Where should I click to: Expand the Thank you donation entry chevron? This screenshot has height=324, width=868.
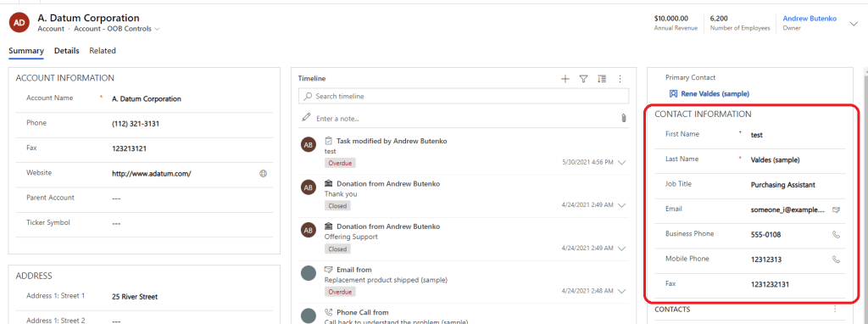click(621, 205)
